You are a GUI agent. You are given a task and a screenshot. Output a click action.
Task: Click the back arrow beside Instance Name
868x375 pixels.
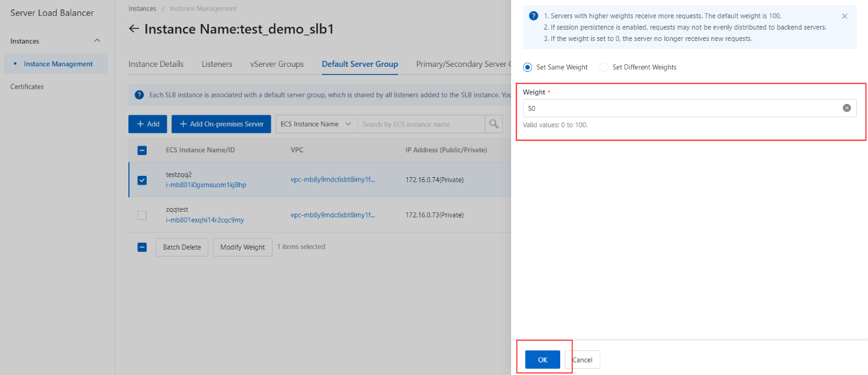pos(133,29)
